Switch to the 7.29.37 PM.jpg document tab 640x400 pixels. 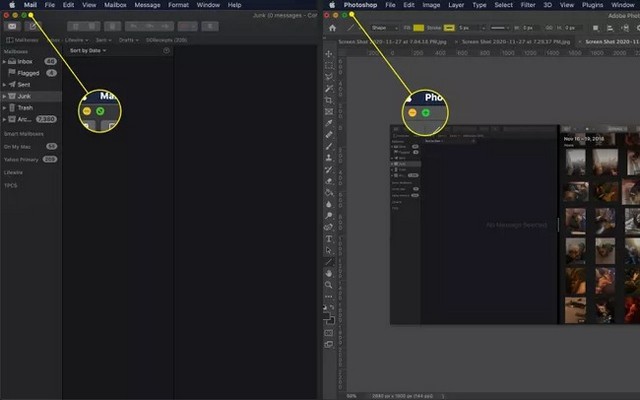(x=516, y=42)
